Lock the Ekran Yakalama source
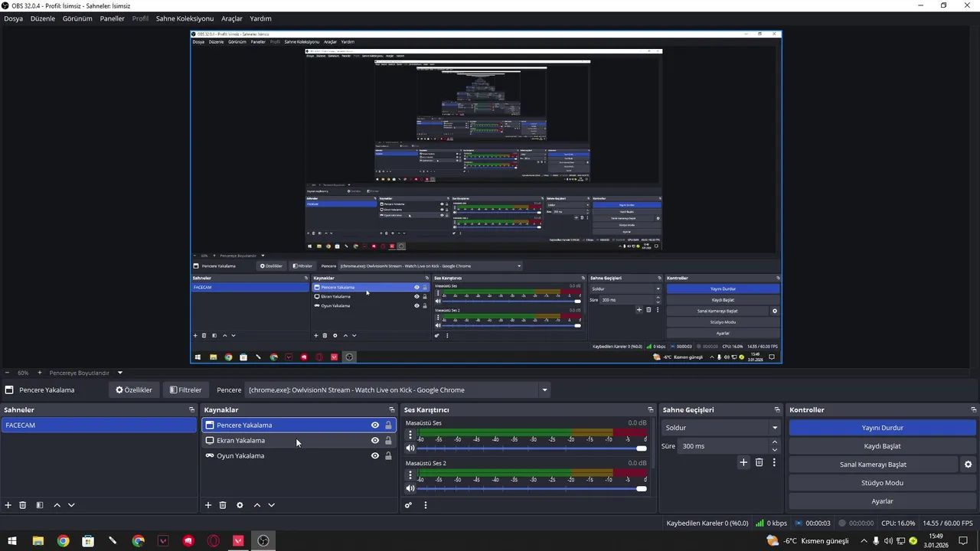Viewport: 980px width, 551px height. point(388,441)
